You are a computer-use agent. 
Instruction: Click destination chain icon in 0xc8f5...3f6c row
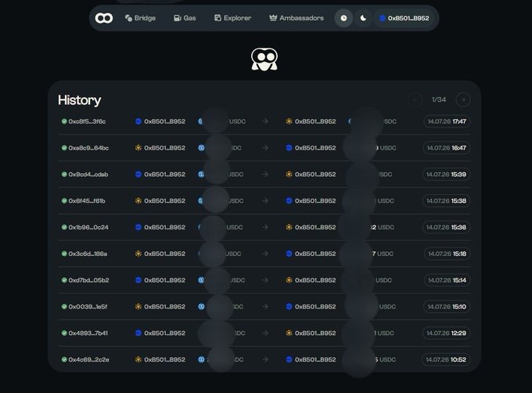289,121
